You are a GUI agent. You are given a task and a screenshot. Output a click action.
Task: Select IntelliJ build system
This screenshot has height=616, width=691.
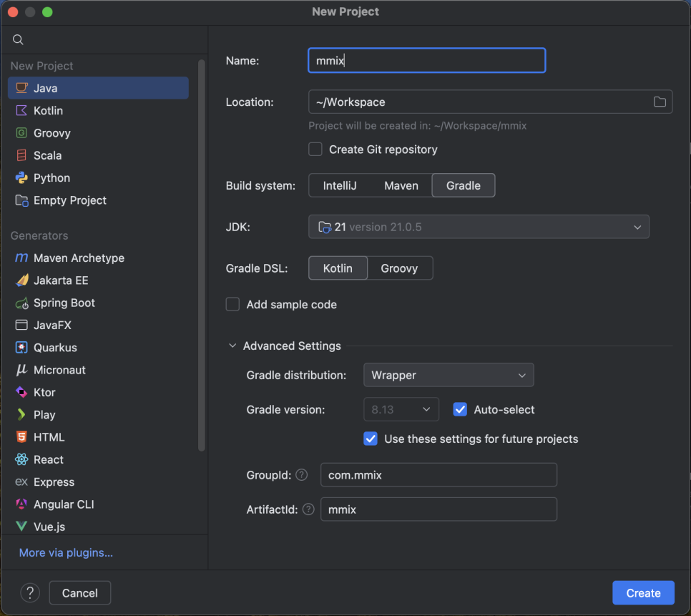(x=339, y=185)
